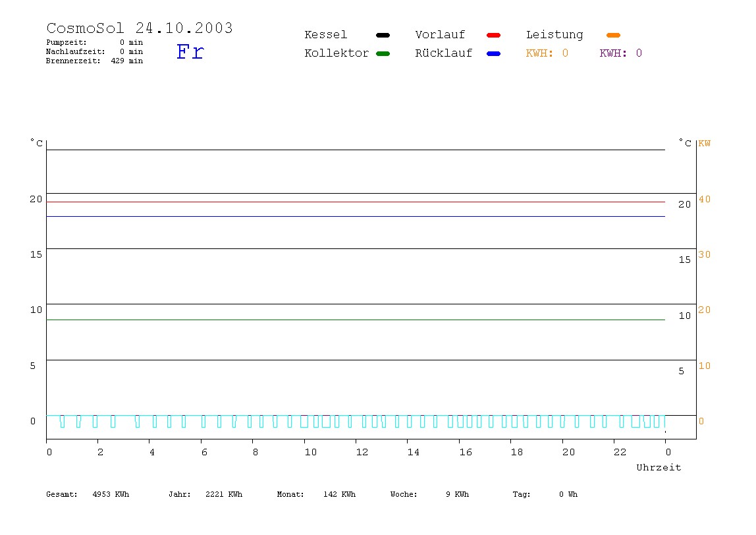756x535 pixels.
Task: Click the orange 10 KW axis value
Action: (705, 366)
